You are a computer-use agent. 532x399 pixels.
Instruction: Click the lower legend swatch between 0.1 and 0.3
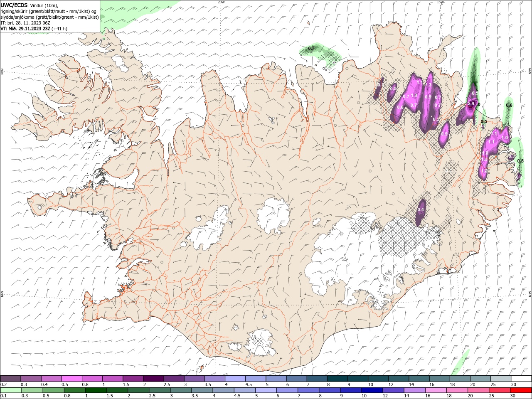[11, 390]
